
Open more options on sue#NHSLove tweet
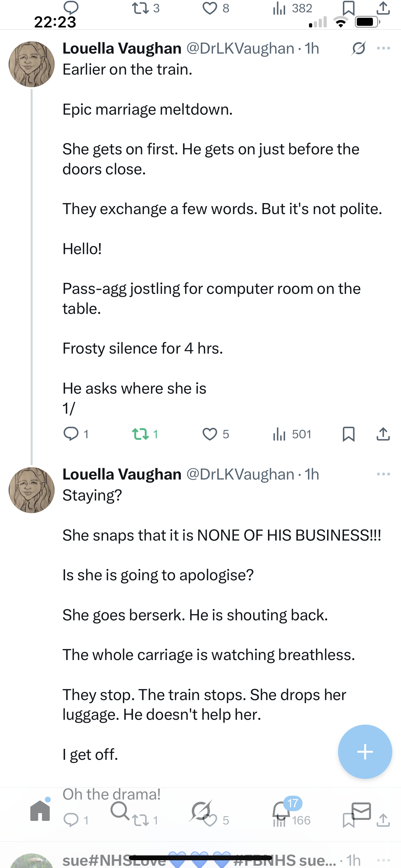click(x=384, y=860)
